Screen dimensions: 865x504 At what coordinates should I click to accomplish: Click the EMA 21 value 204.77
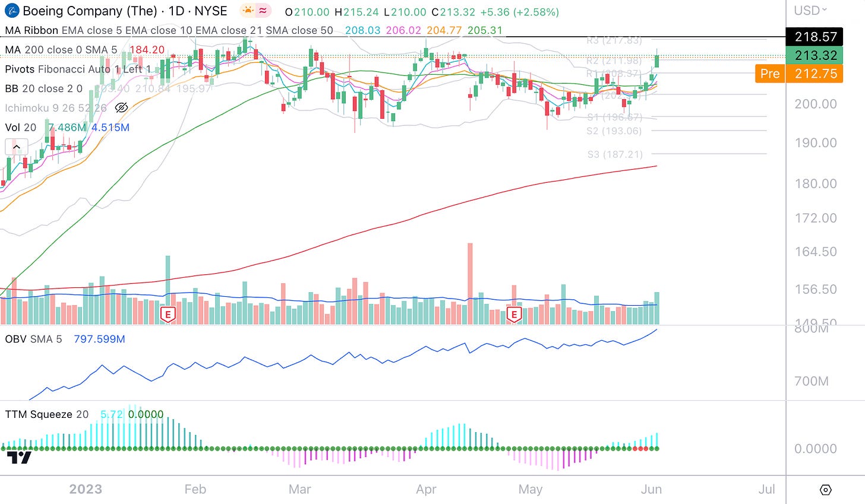click(444, 30)
